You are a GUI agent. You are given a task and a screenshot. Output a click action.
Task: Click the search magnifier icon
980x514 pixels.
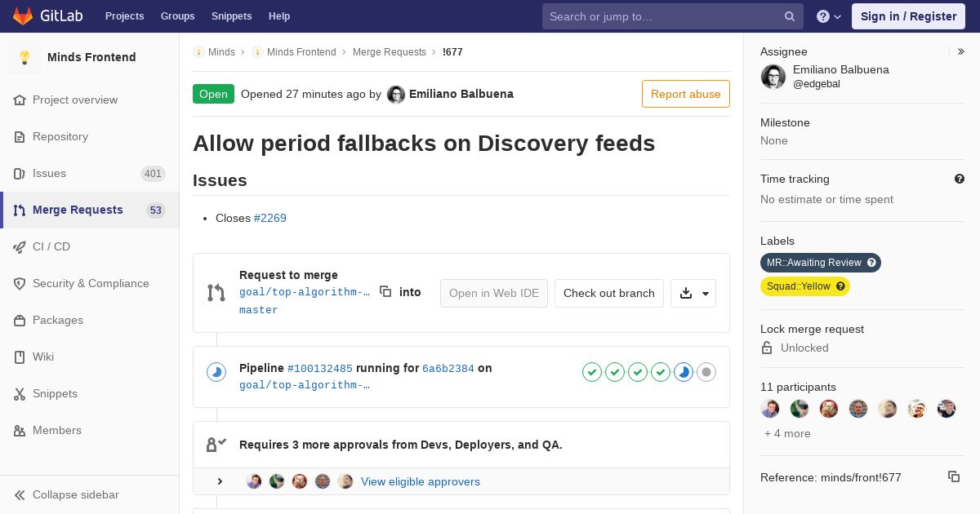click(x=790, y=16)
